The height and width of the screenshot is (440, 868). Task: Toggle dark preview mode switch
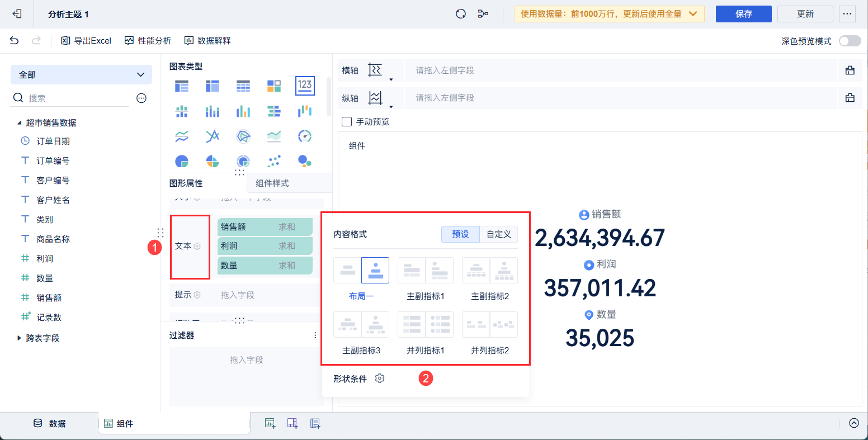click(x=850, y=41)
